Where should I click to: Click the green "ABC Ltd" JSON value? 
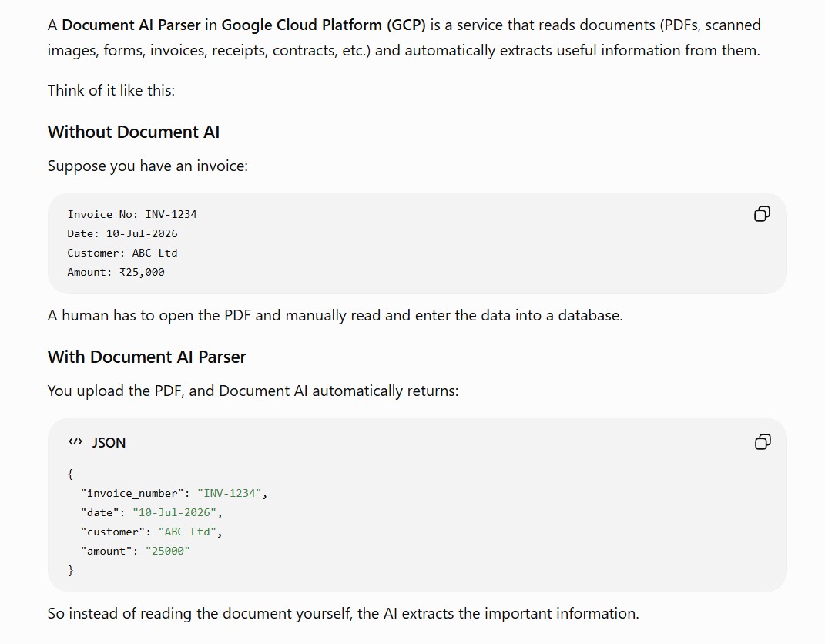click(x=187, y=532)
